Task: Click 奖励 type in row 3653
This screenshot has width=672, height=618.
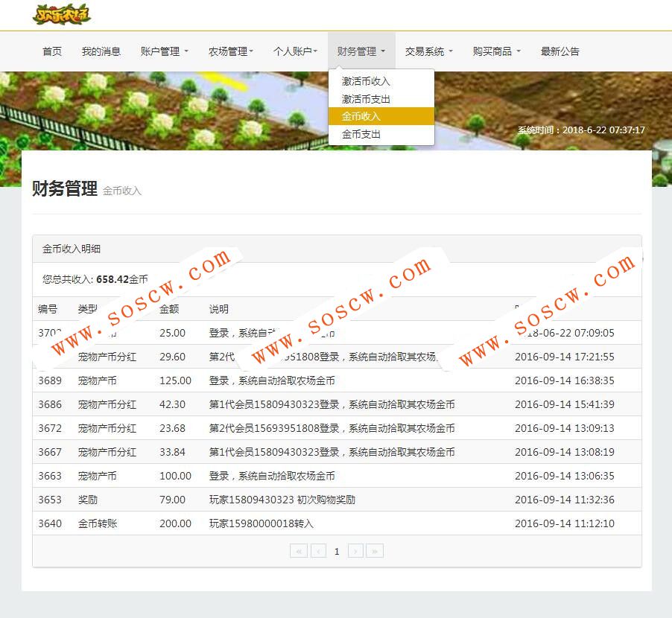Action: (x=88, y=500)
